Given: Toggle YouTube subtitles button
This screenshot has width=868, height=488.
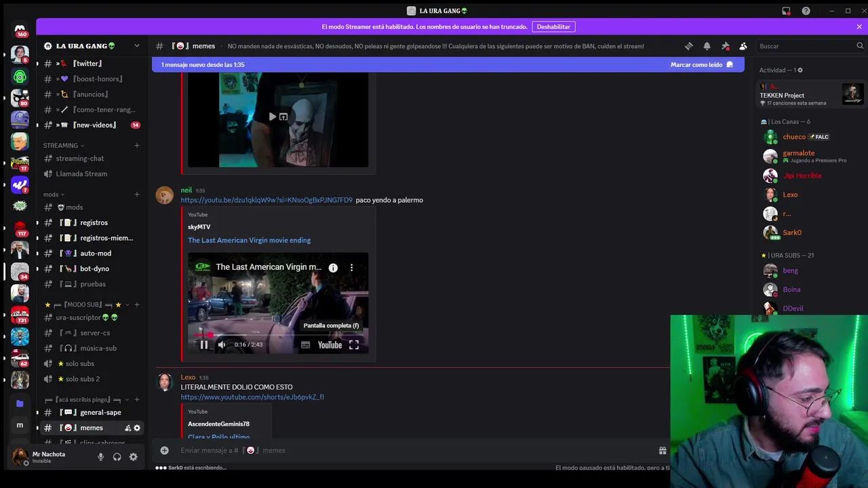Looking at the screenshot, I should 305,344.
